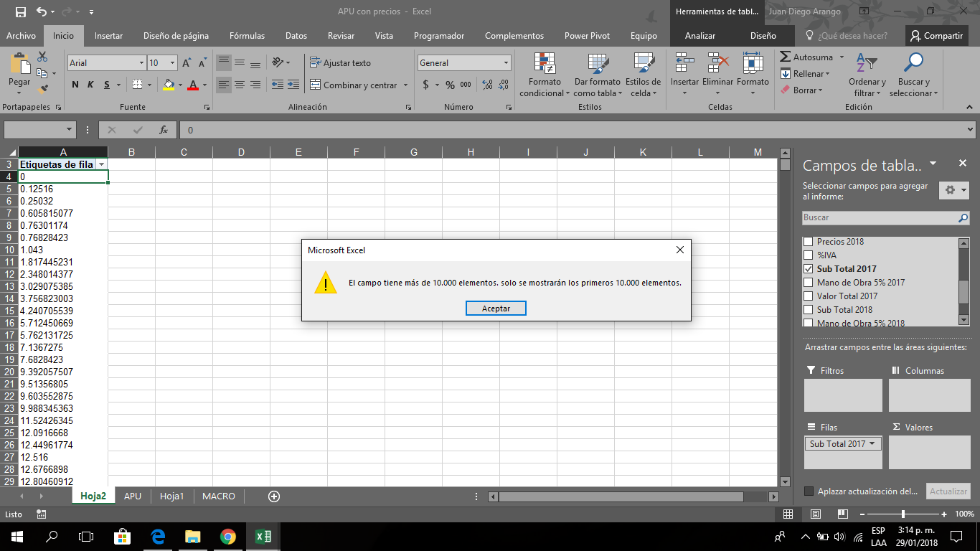Click the Formato cells icon
Image resolution: width=980 pixels, height=551 pixels.
pyautogui.click(x=753, y=64)
